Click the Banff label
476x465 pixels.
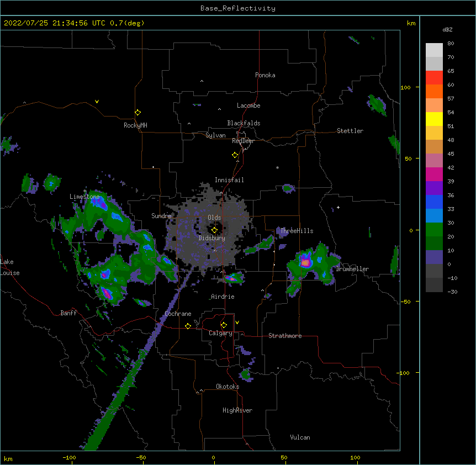(68, 313)
